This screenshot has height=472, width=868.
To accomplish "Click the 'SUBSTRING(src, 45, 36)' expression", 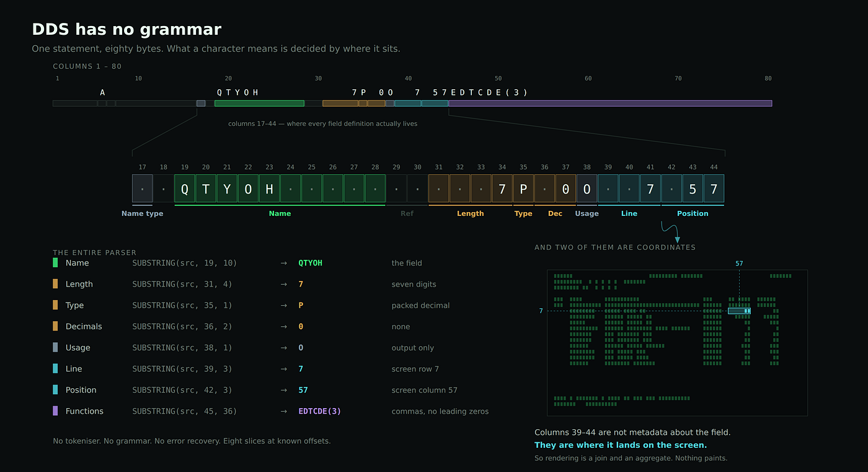I will click(185, 411).
